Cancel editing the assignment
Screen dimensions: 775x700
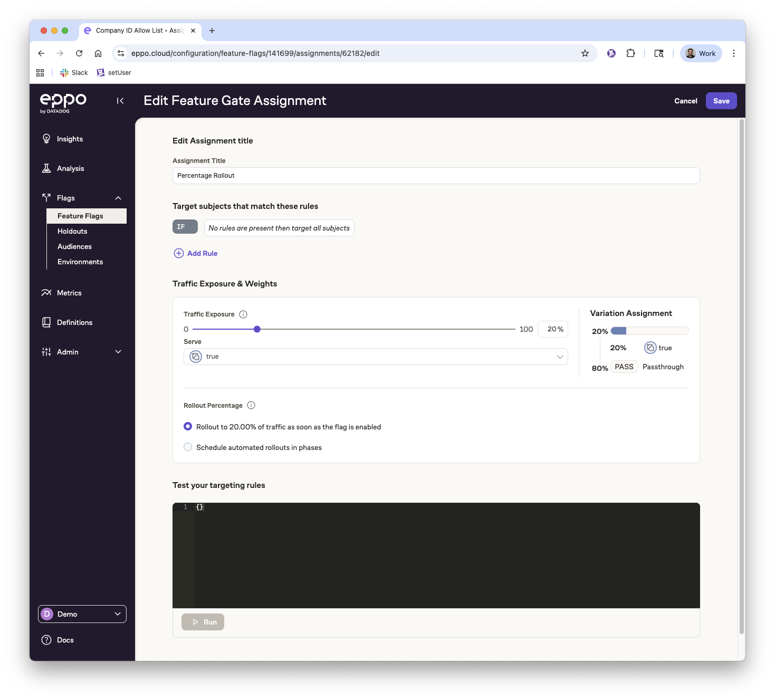pos(685,101)
